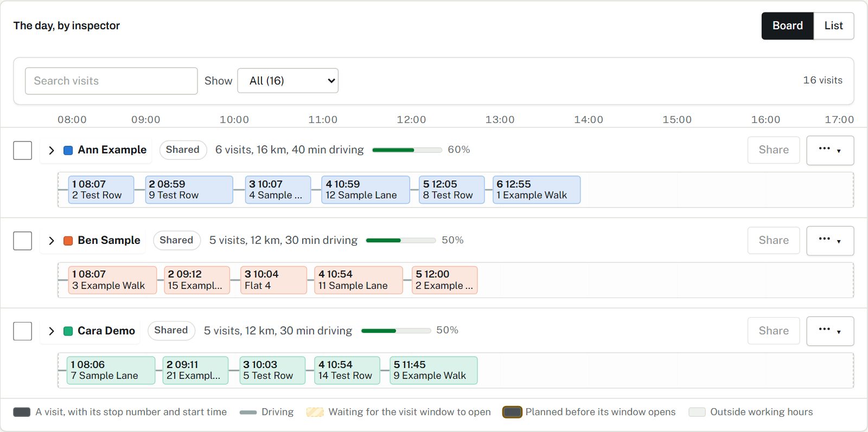Select the checkbox for Ben Sample
Image resolution: width=868 pixels, height=432 pixels.
pyautogui.click(x=23, y=241)
